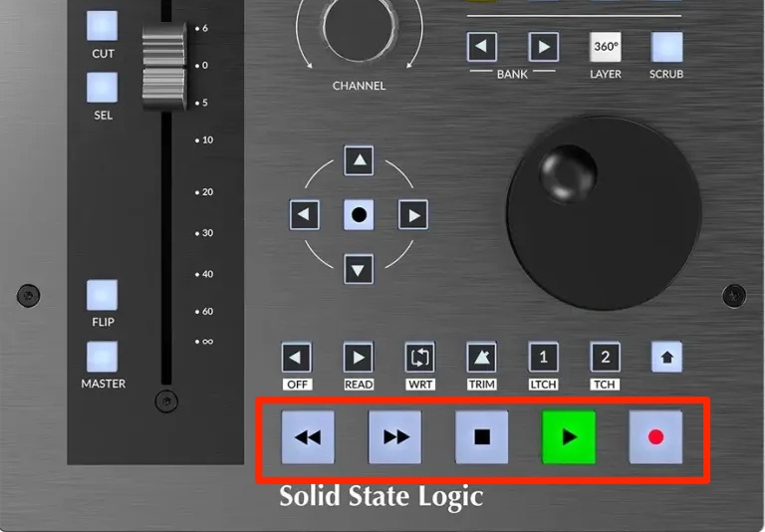Screen dimensions: 765x532
Task: Hit the Stop transport button
Action: [481, 436]
